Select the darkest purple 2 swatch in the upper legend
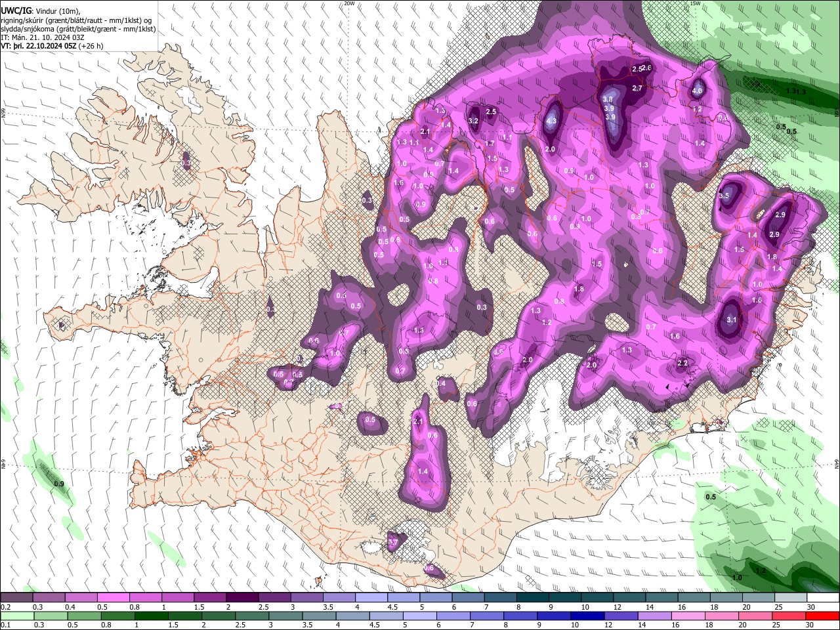 point(242,598)
